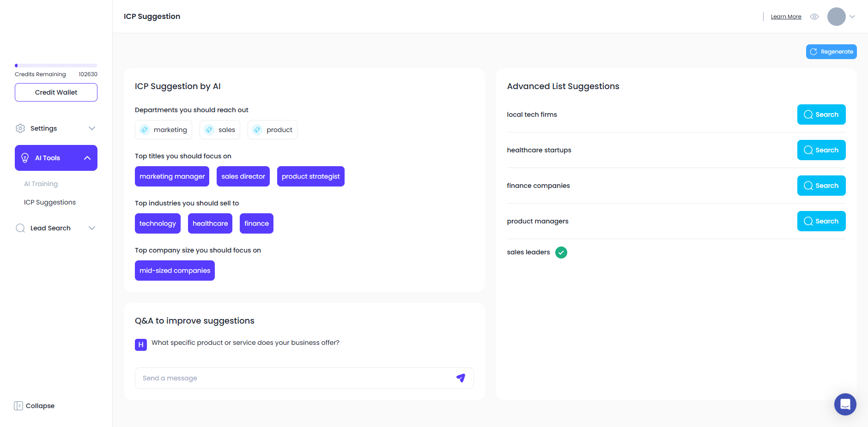The image size is (868, 427).
Task: Open the support chat bubble icon
Action: click(845, 404)
